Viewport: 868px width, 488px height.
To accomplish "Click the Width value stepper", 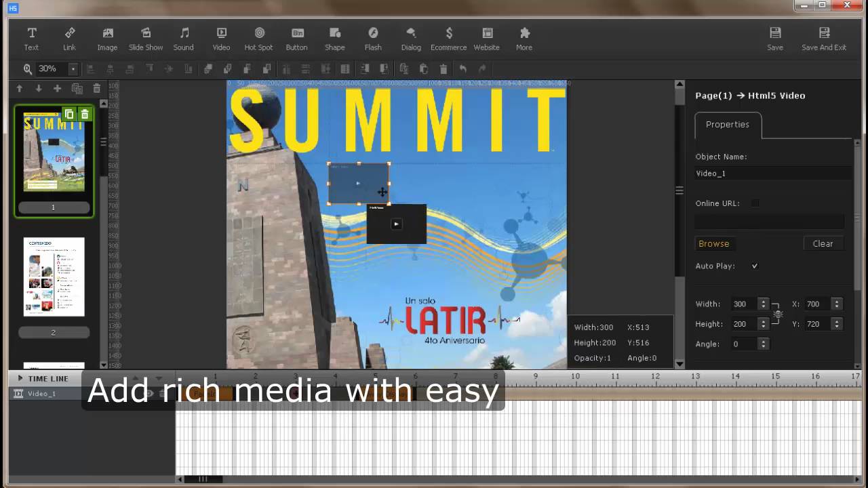I will tap(763, 304).
